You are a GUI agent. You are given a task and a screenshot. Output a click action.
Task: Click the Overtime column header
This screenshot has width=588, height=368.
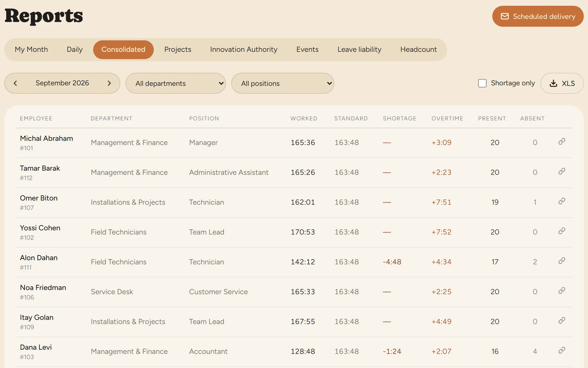pos(447,119)
